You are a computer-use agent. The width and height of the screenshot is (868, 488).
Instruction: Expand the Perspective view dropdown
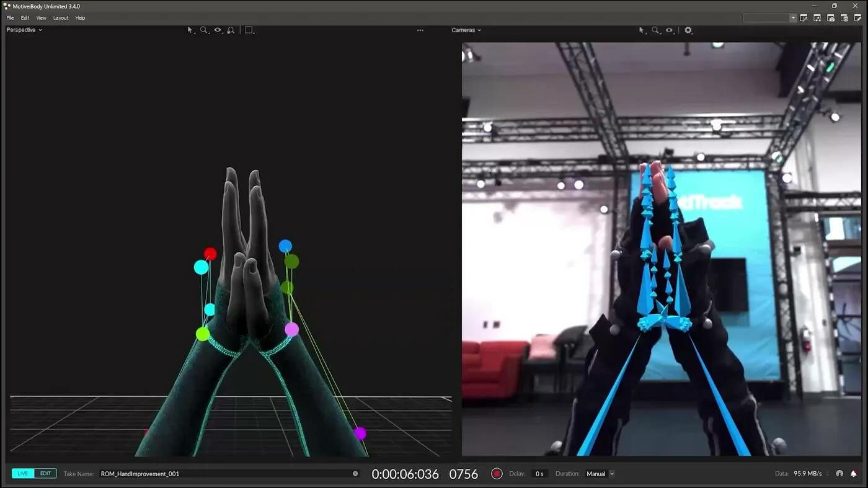[24, 30]
